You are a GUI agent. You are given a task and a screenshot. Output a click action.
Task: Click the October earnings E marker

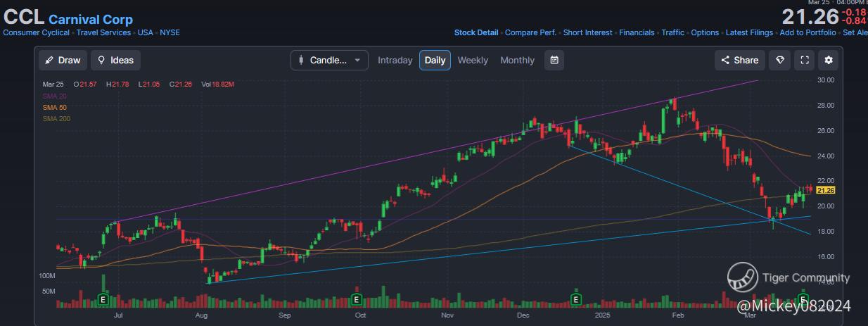click(357, 299)
